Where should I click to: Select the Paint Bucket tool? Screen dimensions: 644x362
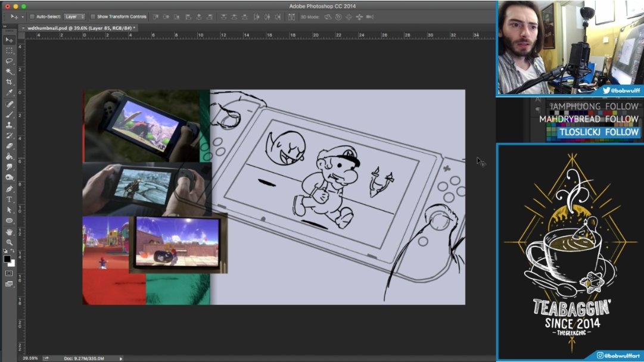tap(9, 157)
